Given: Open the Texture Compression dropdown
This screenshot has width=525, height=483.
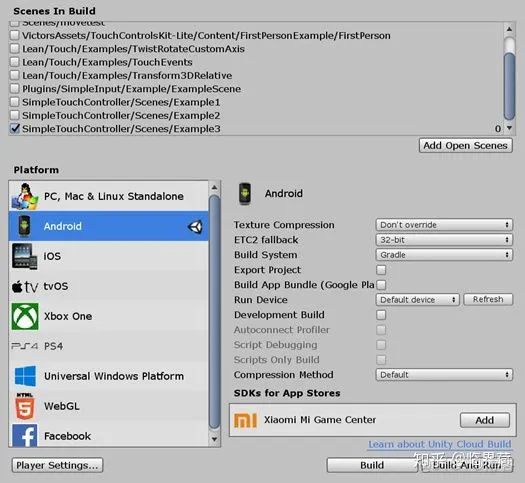Looking at the screenshot, I should 444,225.
